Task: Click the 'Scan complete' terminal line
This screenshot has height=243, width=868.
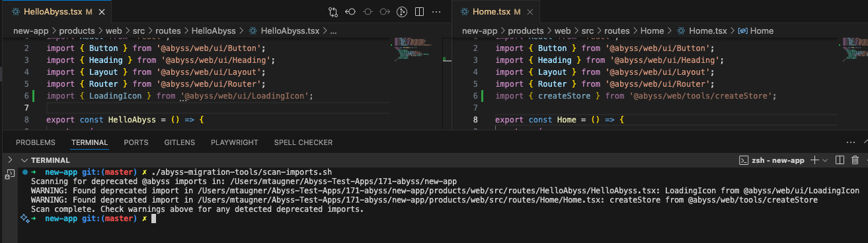Action: point(198,209)
